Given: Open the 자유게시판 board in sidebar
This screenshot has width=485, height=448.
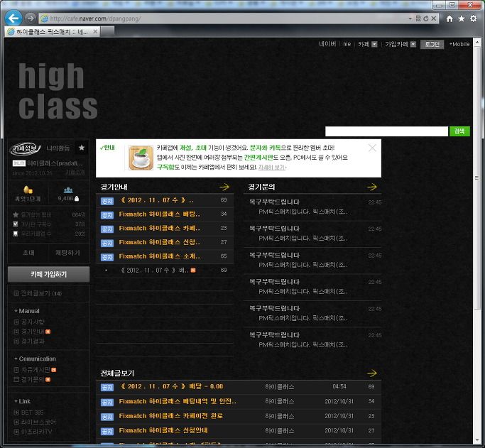Looking at the screenshot, I should click(x=36, y=370).
